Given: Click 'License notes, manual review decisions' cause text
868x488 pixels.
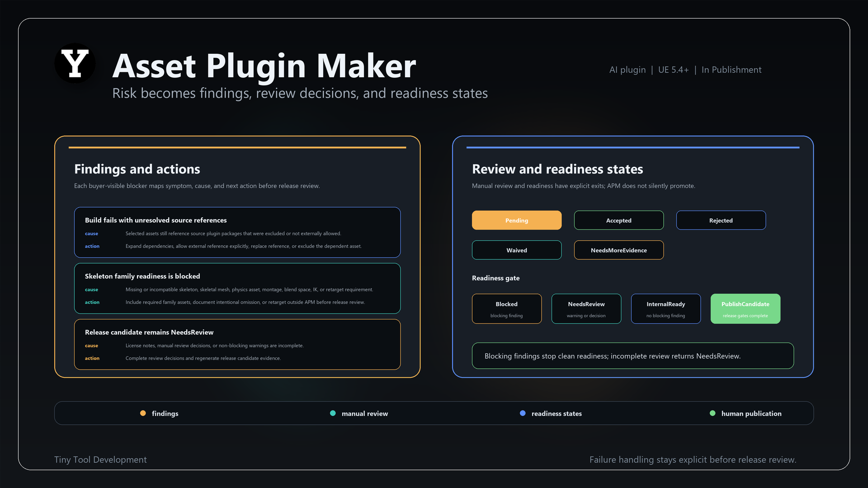Looking at the screenshot, I should point(215,346).
